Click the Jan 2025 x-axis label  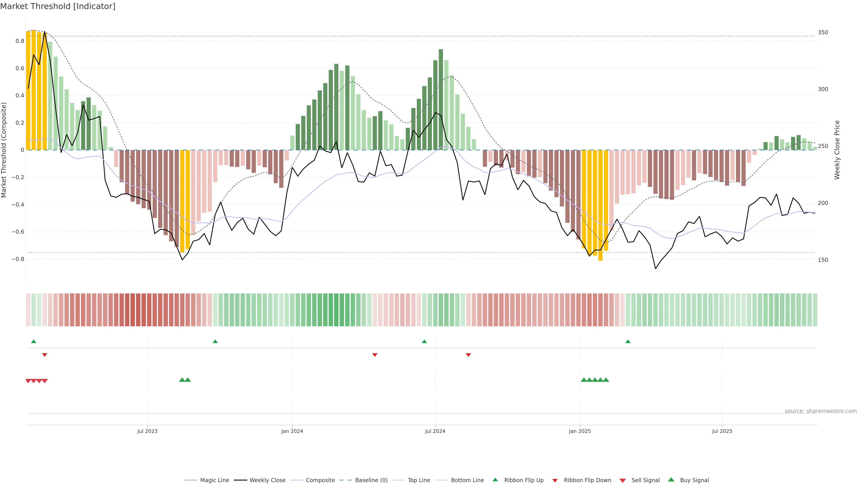tap(580, 431)
